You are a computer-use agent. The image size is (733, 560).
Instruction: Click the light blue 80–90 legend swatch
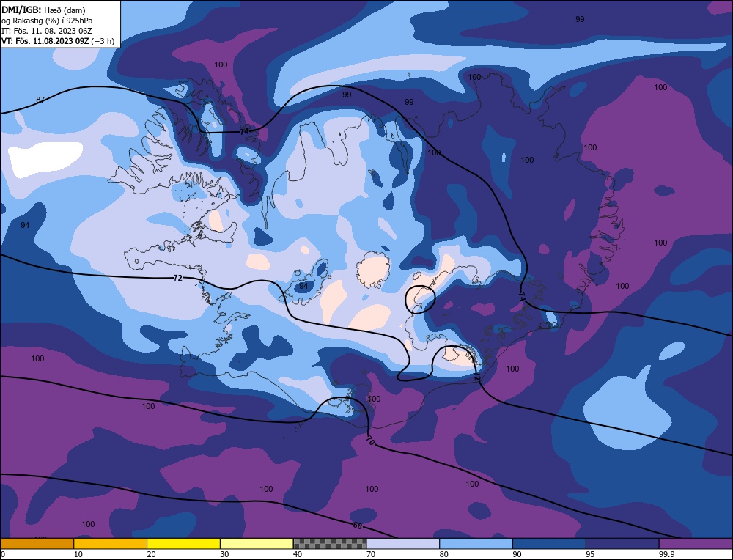(476, 544)
